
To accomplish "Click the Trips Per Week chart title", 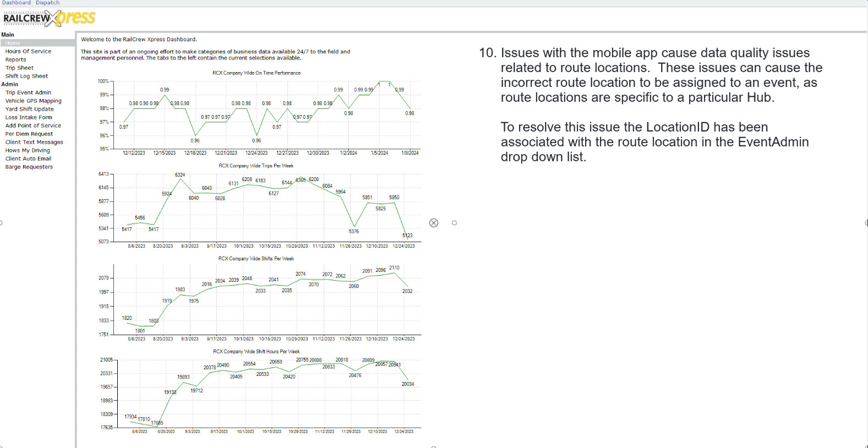I will pos(256,166).
